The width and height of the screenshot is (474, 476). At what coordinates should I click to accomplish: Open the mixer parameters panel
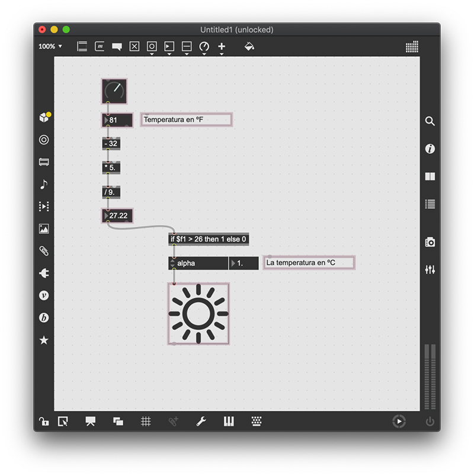pyautogui.click(x=430, y=269)
